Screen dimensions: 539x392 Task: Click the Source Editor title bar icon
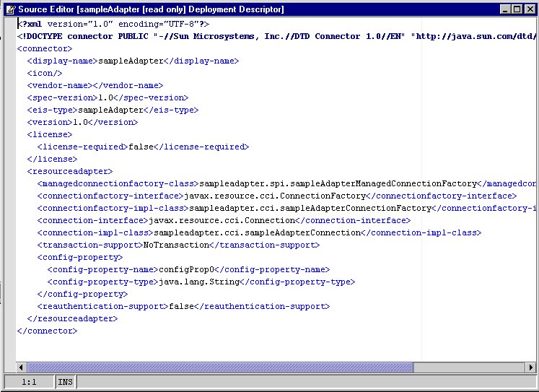(11, 9)
